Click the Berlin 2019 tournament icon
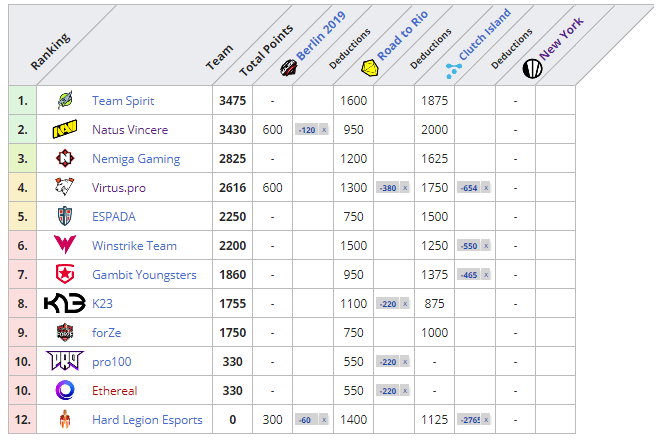Image resolution: width=659 pixels, height=444 pixels. click(289, 68)
